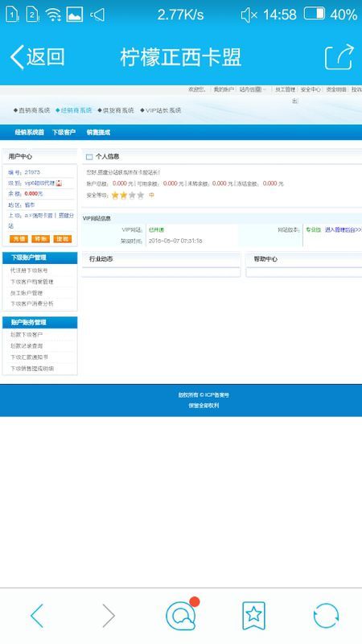Open 代注册下级账号 in sidebar

(29, 270)
